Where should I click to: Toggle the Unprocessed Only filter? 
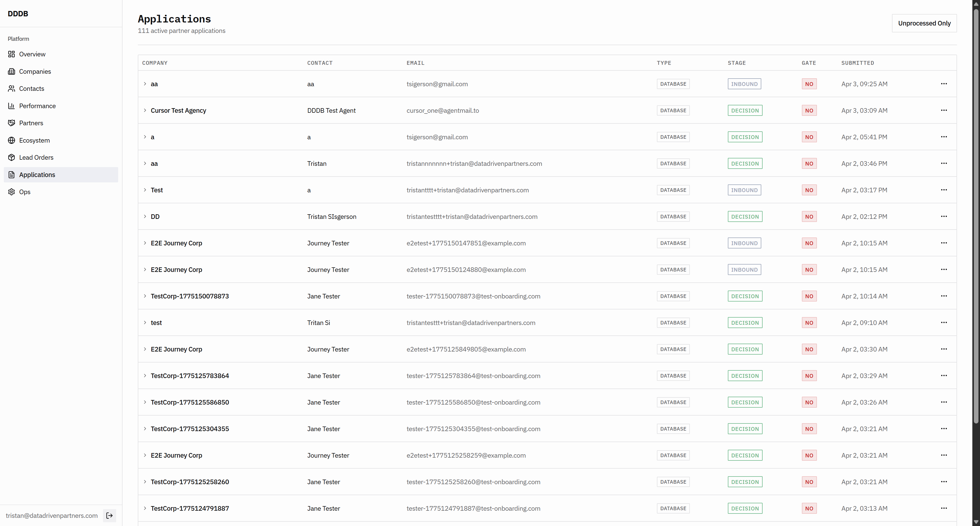click(x=924, y=23)
